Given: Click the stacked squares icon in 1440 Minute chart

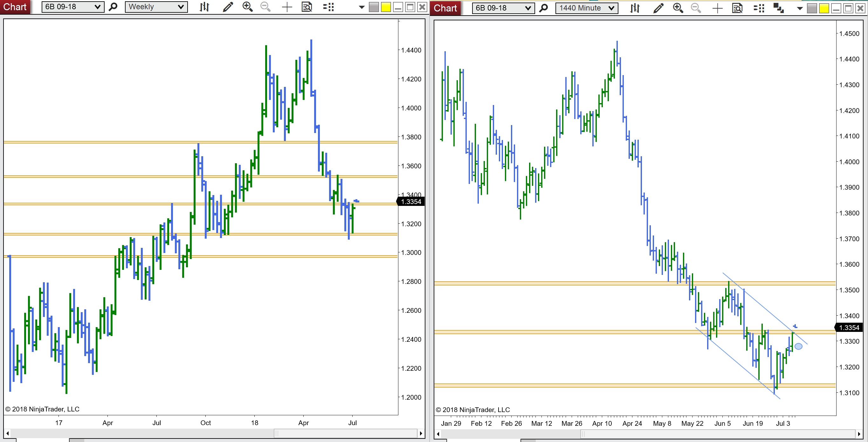Looking at the screenshot, I should 778,8.
